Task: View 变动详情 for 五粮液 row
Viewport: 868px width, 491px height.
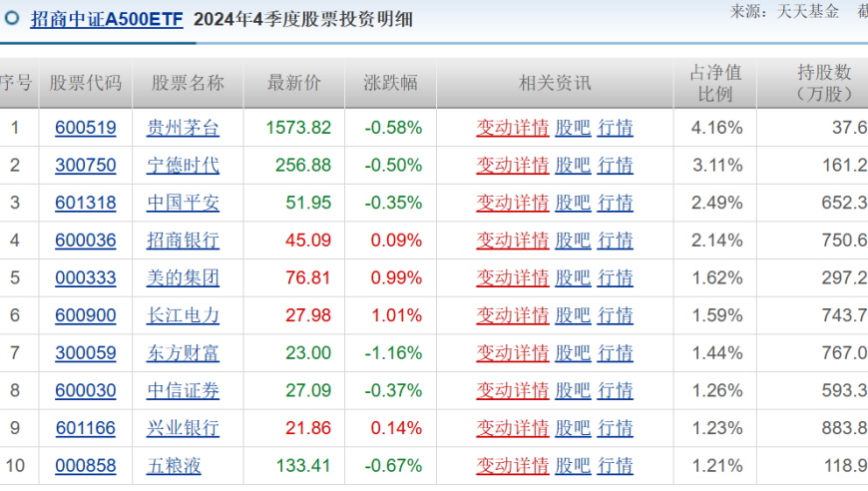Action: tap(513, 466)
